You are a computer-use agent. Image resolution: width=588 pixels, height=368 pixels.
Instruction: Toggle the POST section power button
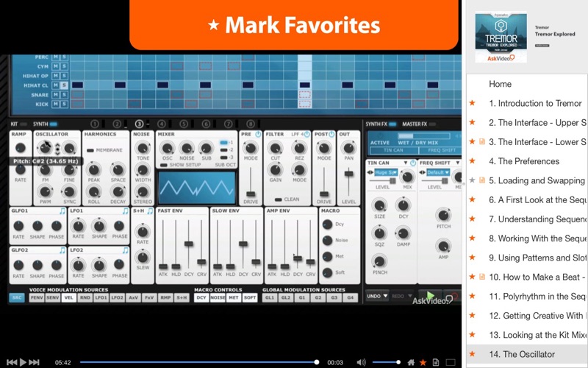[x=331, y=134]
